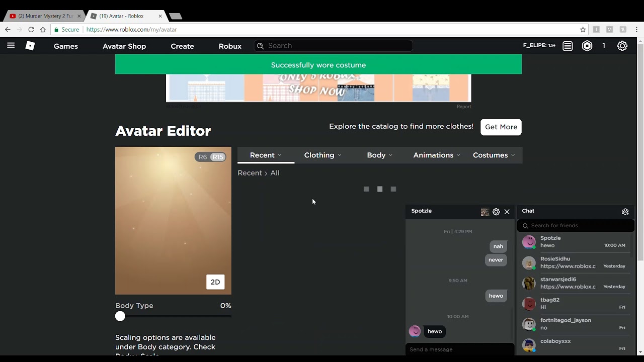The height and width of the screenshot is (362, 644).
Task: Open the settings gear in navbar
Action: [x=622, y=46]
